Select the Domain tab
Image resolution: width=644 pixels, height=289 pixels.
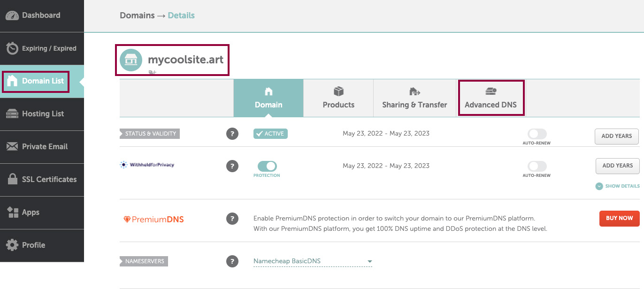[268, 98]
